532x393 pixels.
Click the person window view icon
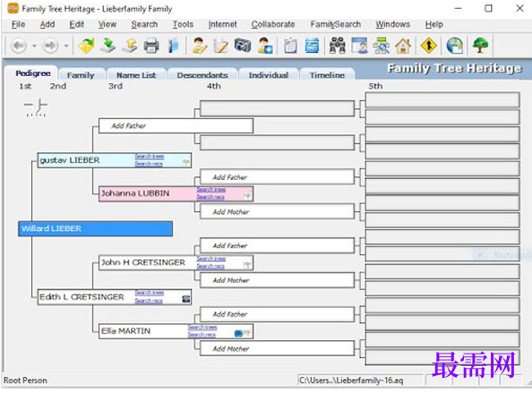359,46
